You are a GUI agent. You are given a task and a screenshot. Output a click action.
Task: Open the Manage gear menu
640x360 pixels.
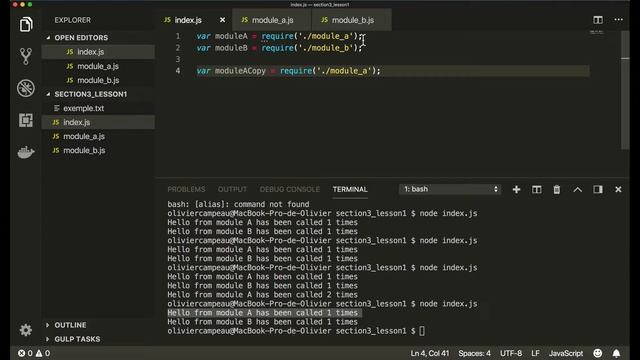pos(26,330)
